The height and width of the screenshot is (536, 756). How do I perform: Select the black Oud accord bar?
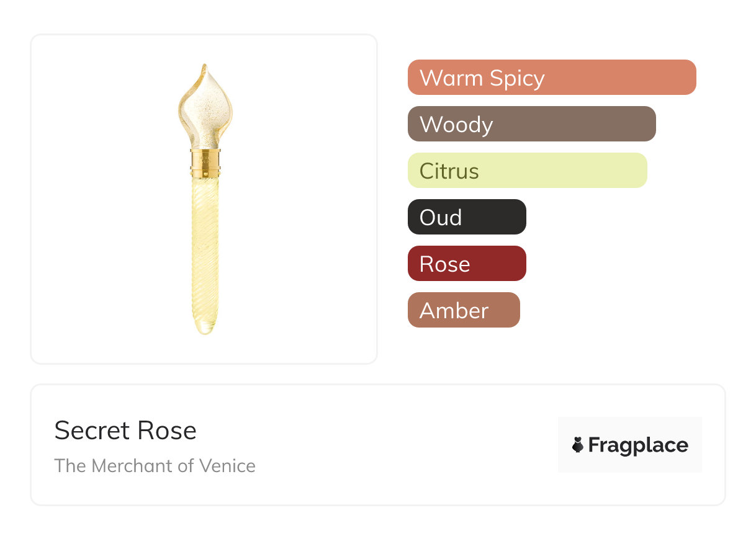tap(466, 217)
